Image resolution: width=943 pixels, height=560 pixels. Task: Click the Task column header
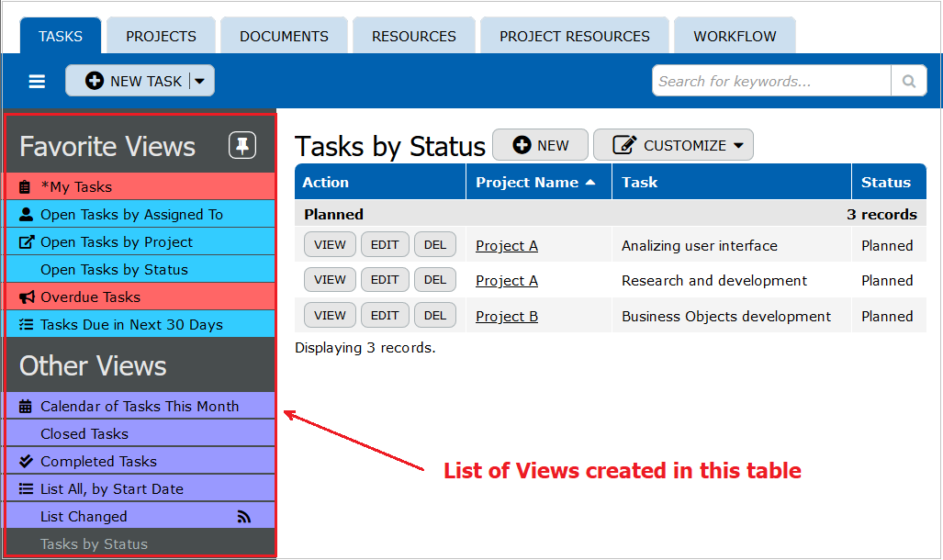731,182
